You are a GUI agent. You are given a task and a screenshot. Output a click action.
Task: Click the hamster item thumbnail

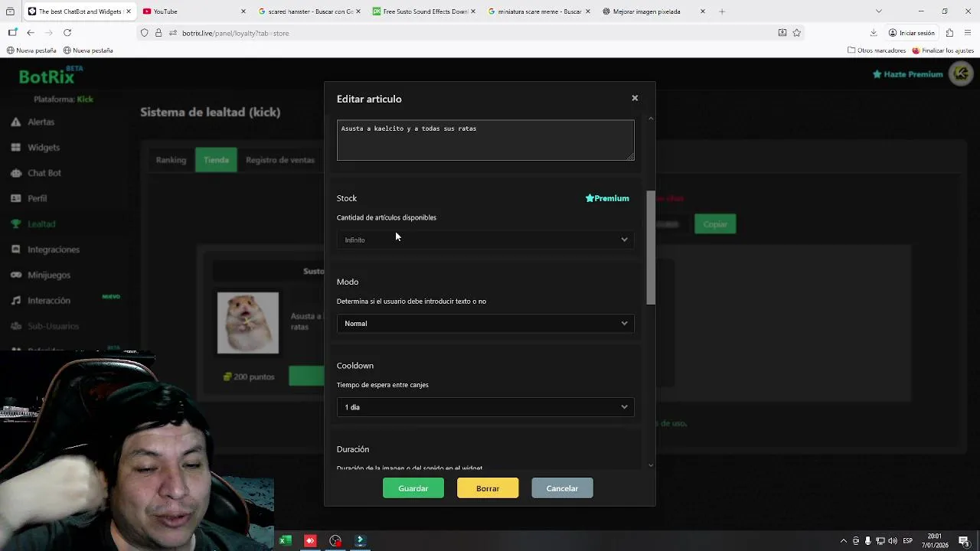pos(248,323)
